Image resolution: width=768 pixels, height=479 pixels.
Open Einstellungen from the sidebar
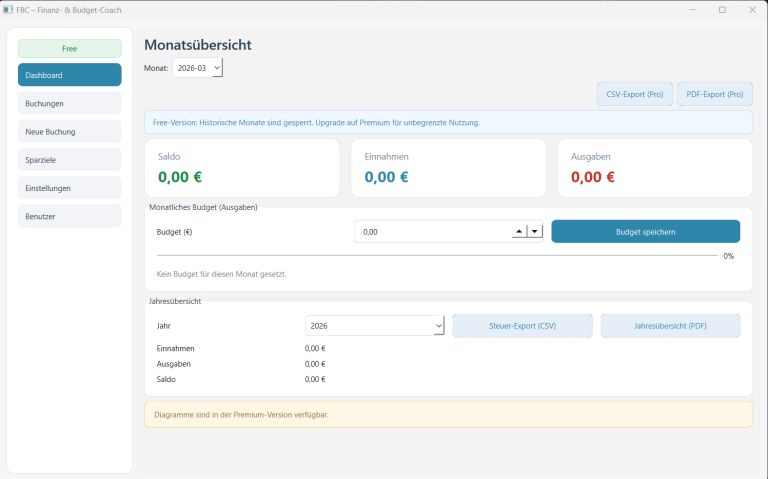pos(69,188)
